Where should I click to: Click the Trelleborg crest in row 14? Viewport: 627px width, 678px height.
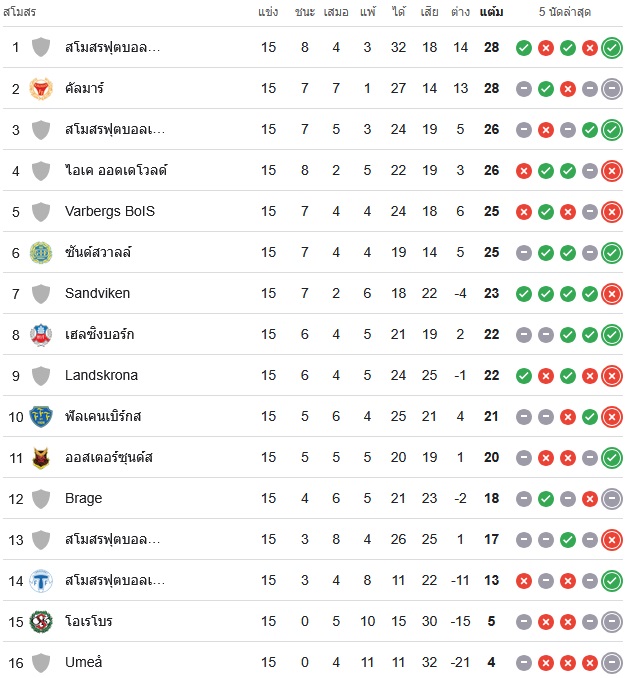[41, 580]
